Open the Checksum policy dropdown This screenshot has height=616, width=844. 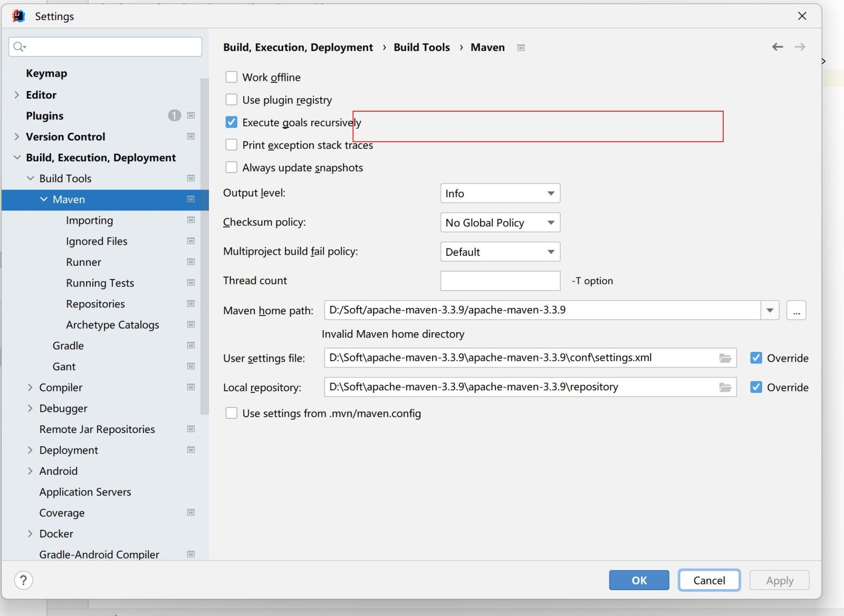(x=500, y=223)
